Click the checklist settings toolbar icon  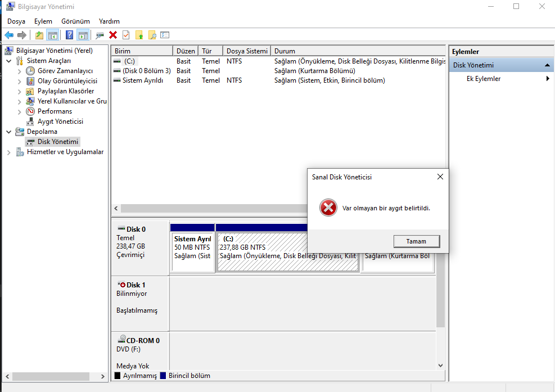(165, 35)
